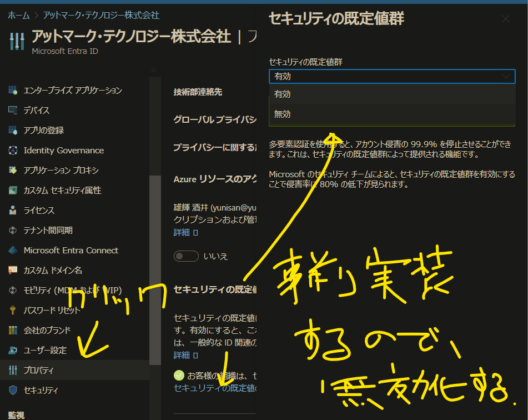528x420 pixels.
Task: Click the cross-tenant sync (テナント間同期) icon
Action: click(13, 230)
